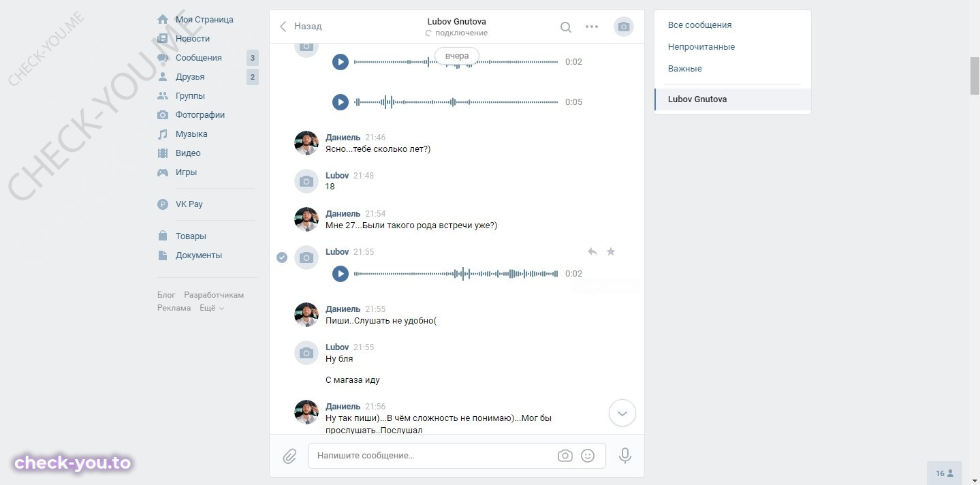Image resolution: width=980 pixels, height=485 pixels.
Task: Play the top 0:02 voice message under вчера
Action: coord(341,62)
